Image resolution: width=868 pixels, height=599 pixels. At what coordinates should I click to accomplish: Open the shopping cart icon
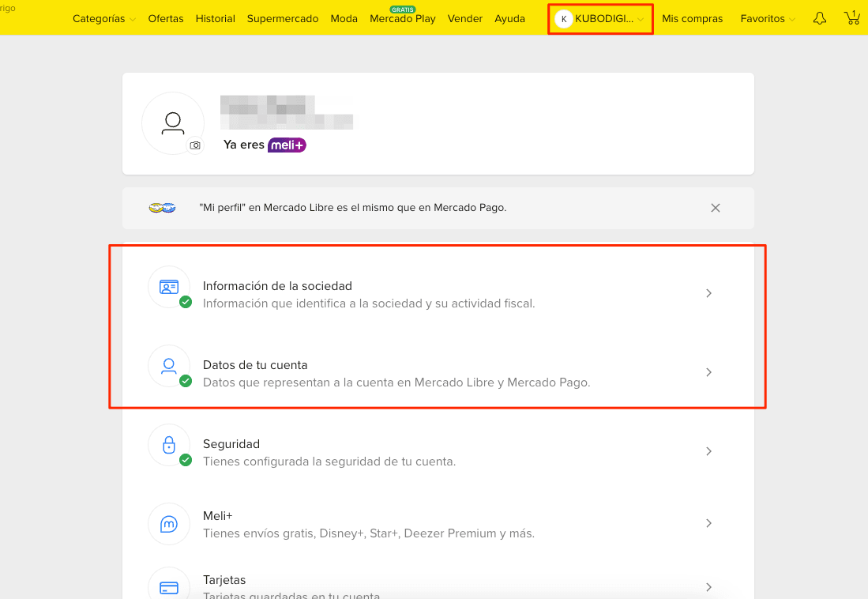click(x=852, y=17)
